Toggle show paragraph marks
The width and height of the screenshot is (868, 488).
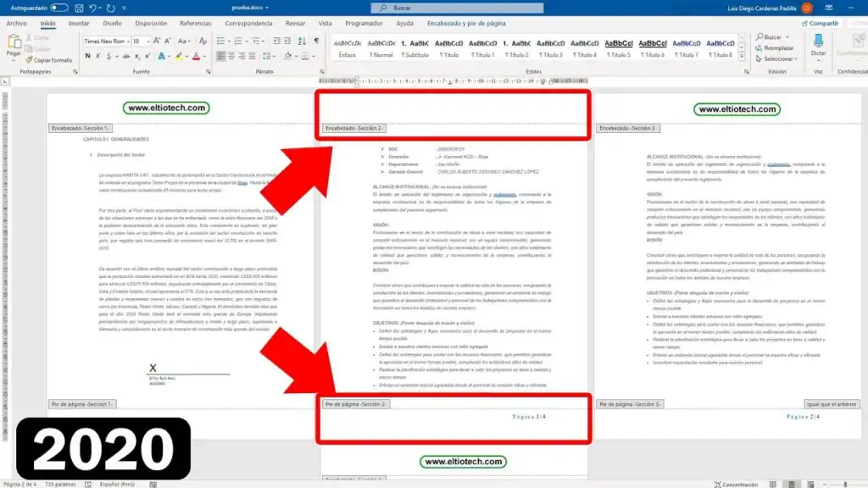pyautogui.click(x=316, y=41)
